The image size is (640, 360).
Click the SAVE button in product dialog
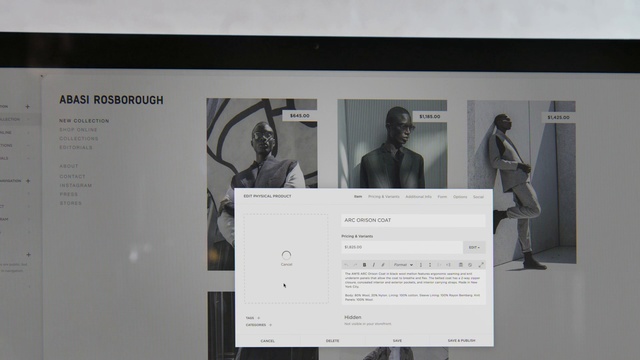coord(397,341)
